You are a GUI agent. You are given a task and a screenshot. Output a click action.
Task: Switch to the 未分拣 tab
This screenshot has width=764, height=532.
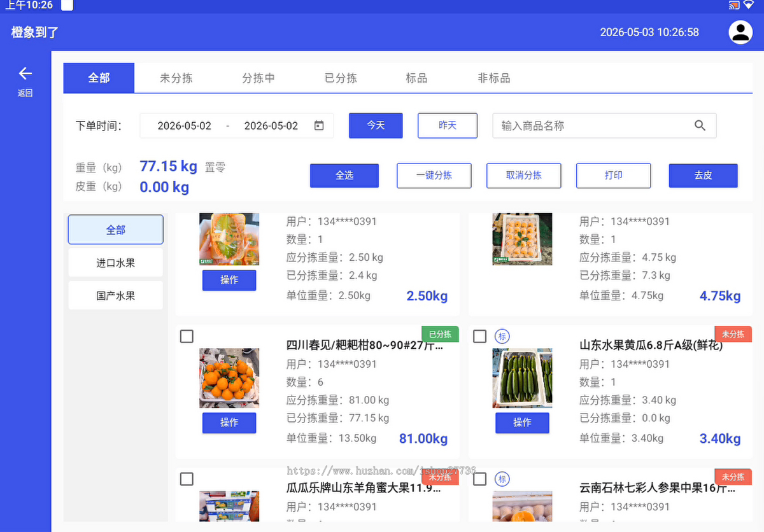tap(176, 78)
